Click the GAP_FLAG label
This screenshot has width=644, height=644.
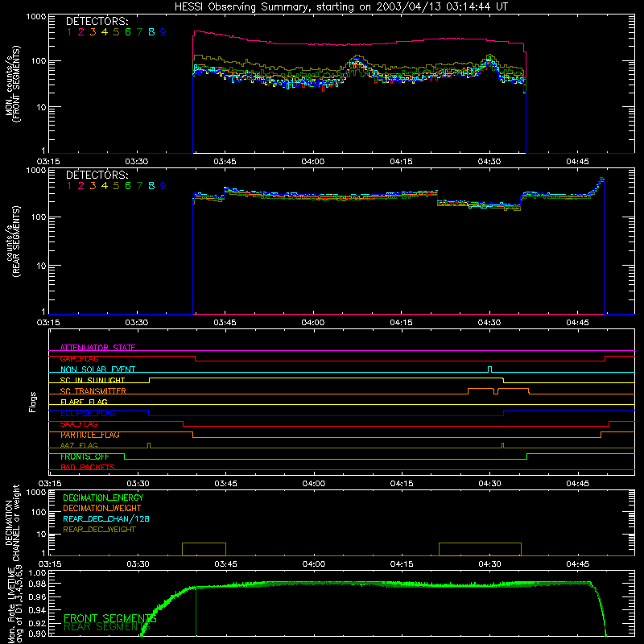(x=79, y=358)
